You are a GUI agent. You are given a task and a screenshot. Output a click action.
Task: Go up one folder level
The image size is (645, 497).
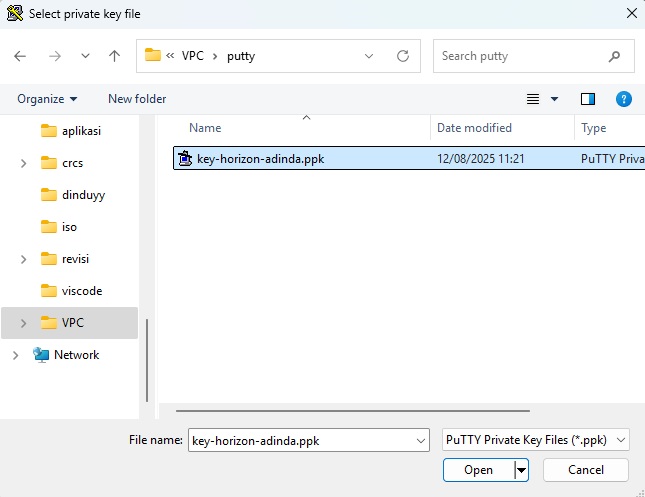(114, 56)
